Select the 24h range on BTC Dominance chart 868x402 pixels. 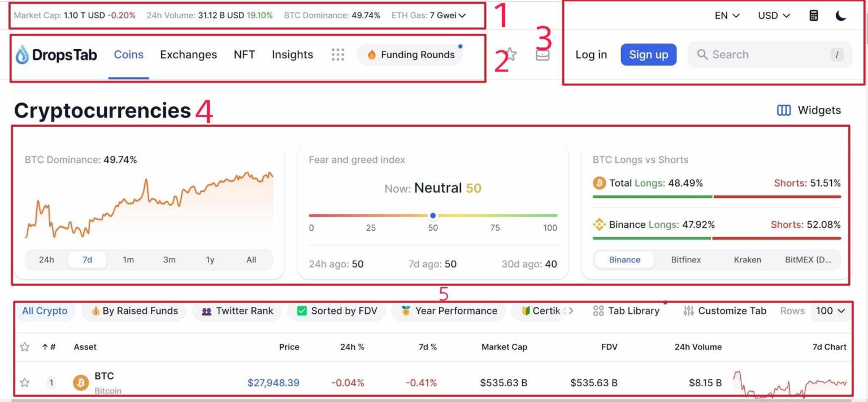coord(46,260)
